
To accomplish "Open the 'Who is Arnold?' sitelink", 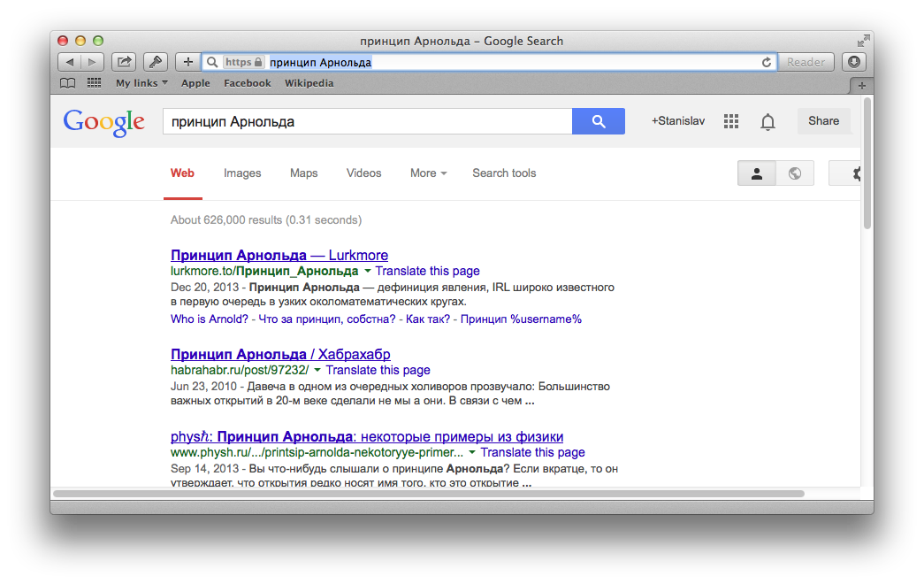I will pyautogui.click(x=210, y=319).
